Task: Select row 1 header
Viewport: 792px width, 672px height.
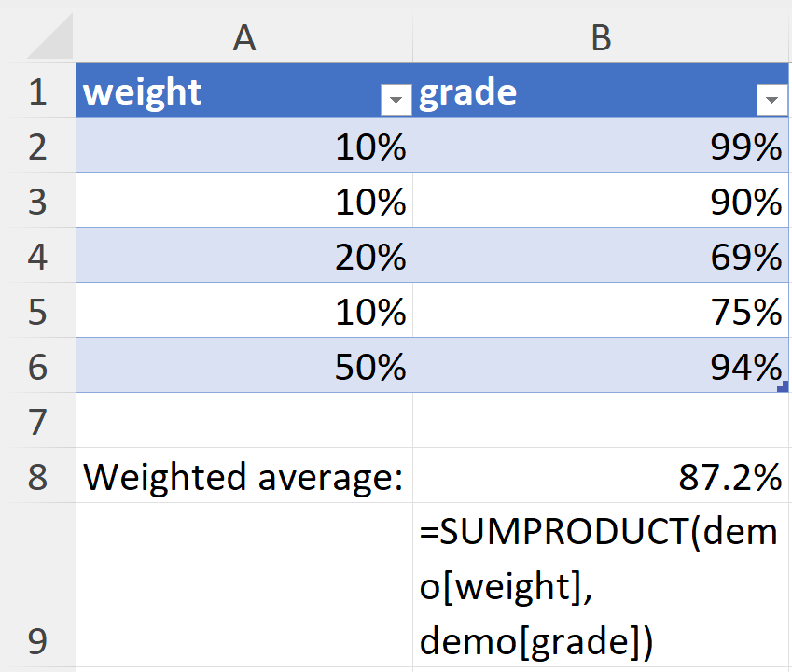Action: tap(37, 91)
